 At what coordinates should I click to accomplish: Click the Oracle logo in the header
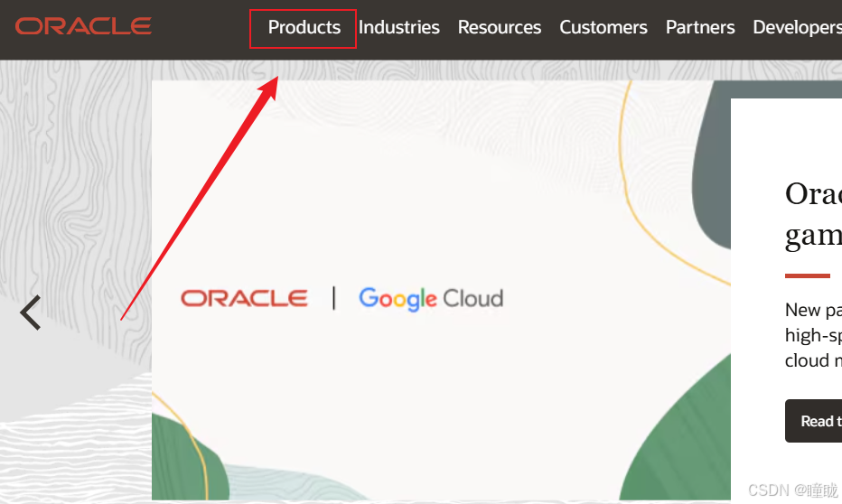tap(83, 26)
